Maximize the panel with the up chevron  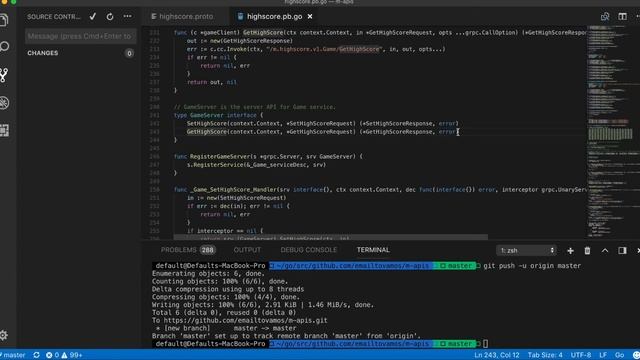(605, 251)
